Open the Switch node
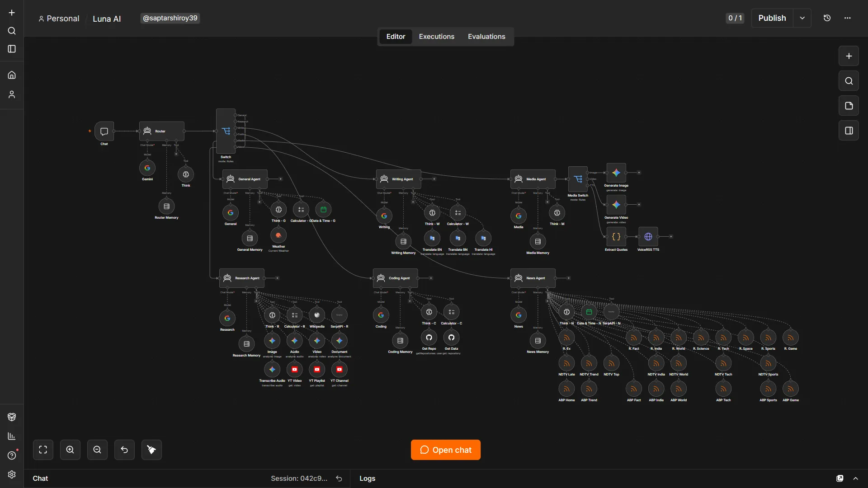This screenshot has width=868, height=488. point(226,131)
